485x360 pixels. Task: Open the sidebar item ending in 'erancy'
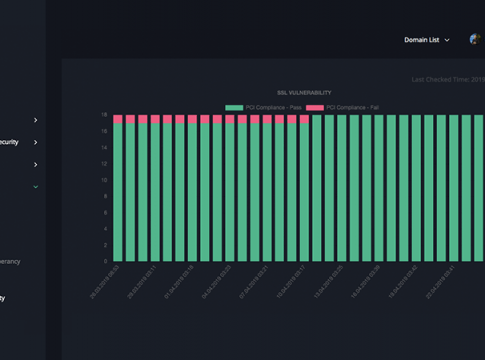10,262
